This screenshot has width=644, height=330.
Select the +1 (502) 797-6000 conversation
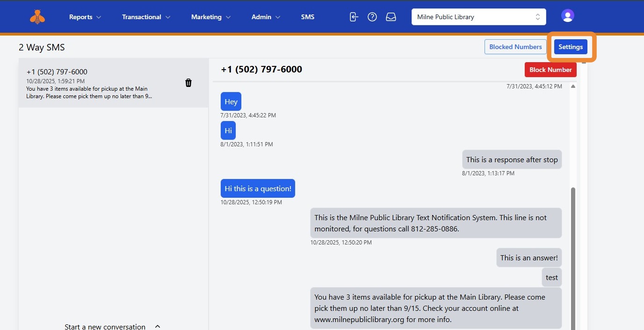click(x=114, y=83)
